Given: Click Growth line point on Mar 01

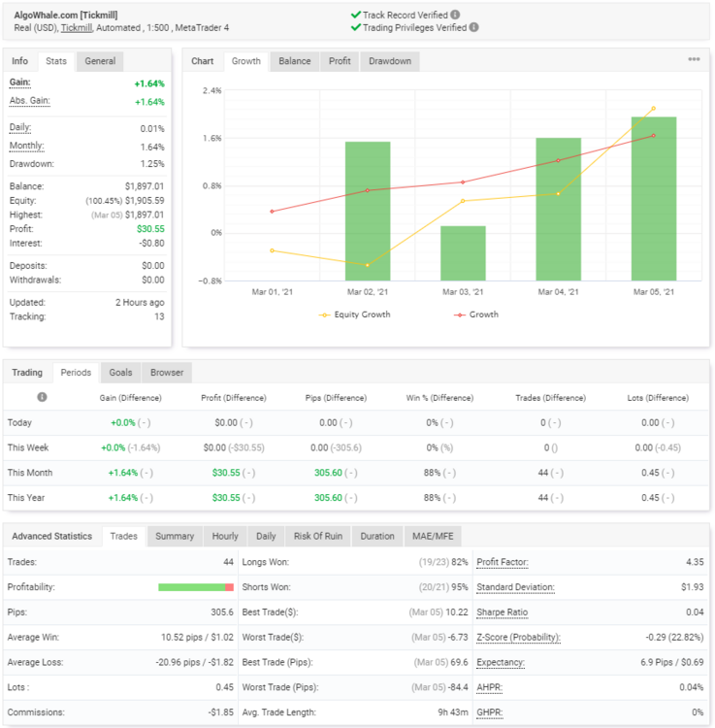Looking at the screenshot, I should point(272,212).
